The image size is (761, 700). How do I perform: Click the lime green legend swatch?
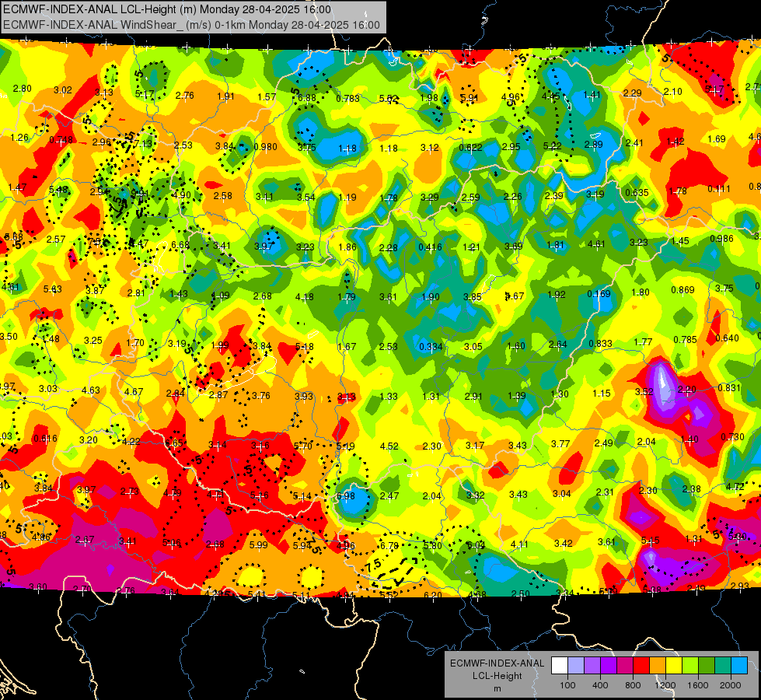tap(690, 666)
